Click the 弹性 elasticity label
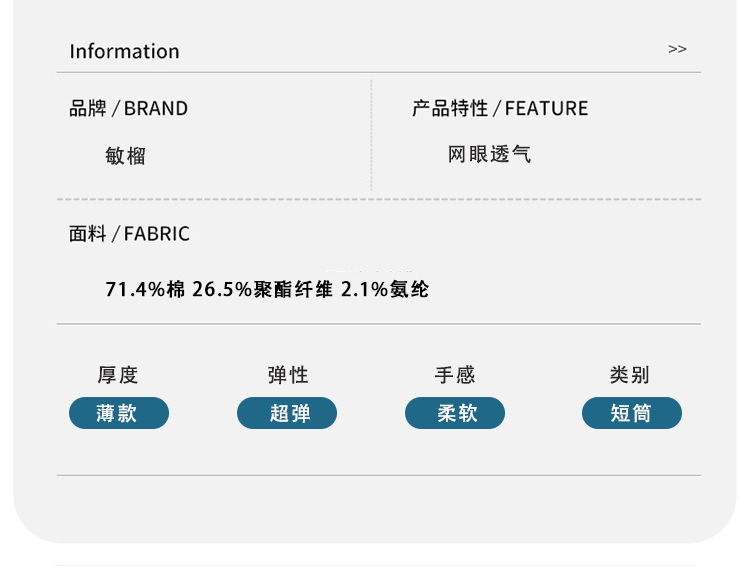The height and width of the screenshot is (570, 750). pyautogui.click(x=288, y=375)
